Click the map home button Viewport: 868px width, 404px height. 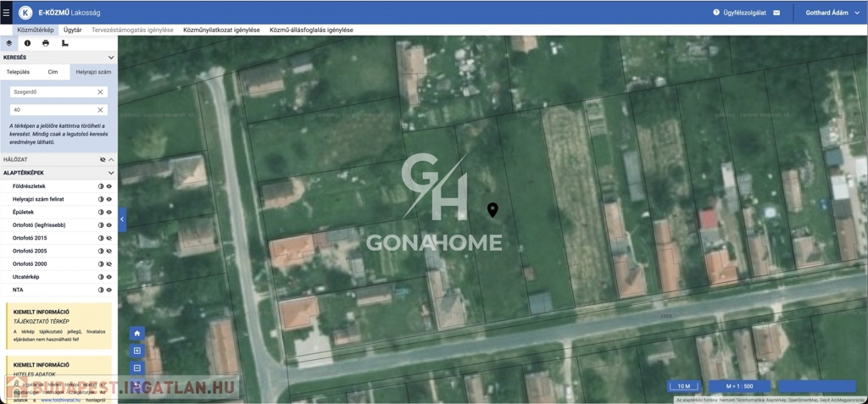coord(137,334)
